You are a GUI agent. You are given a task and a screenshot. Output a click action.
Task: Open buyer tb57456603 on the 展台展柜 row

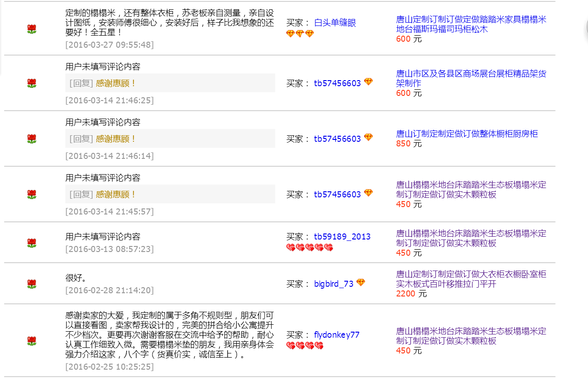pyautogui.click(x=337, y=83)
